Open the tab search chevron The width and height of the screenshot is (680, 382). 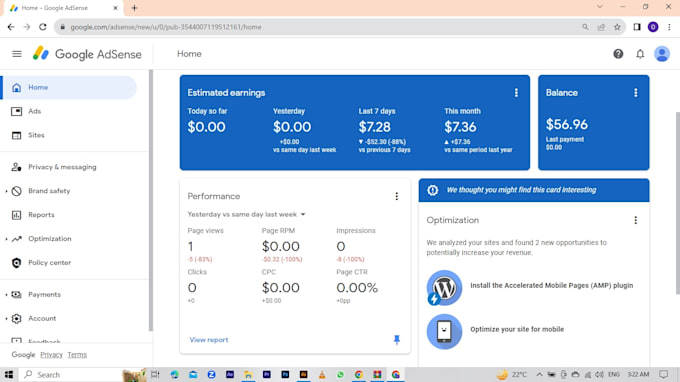pyautogui.click(x=600, y=7)
